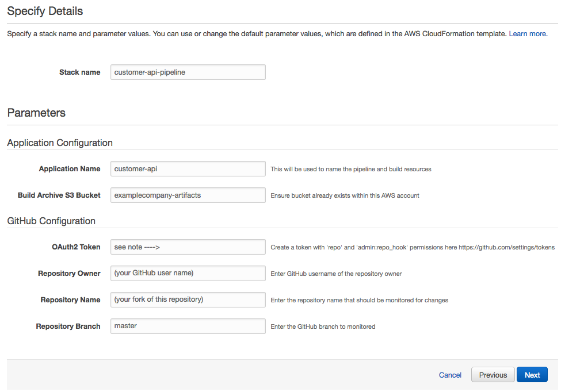Cancel the stack creation wizard

click(x=450, y=375)
